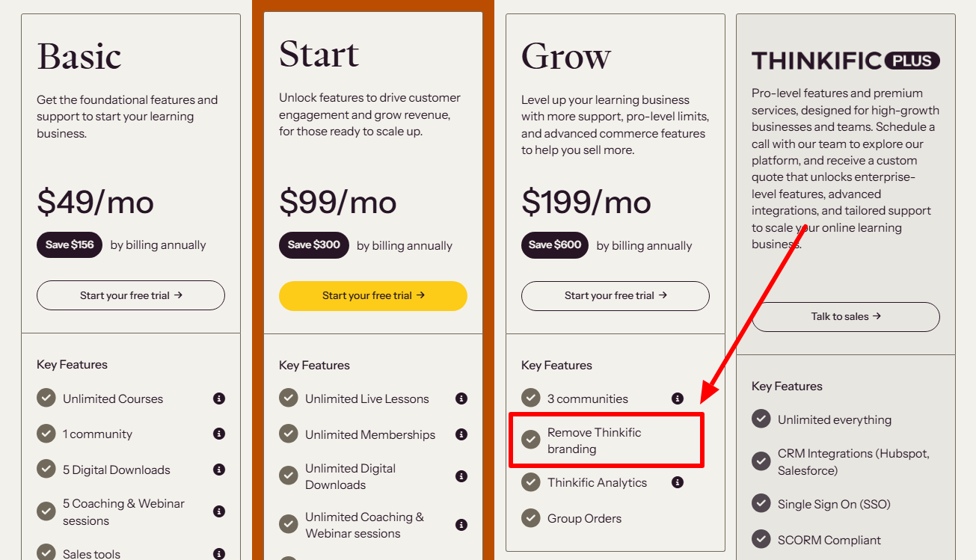976x560 pixels.
Task: Click info icon for Unlimited Live Lessons
Action: click(461, 399)
